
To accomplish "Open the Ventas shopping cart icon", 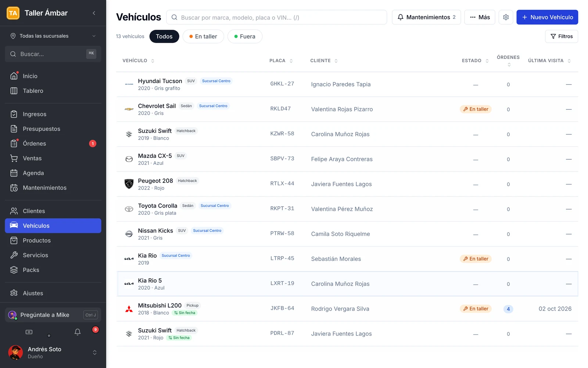I will 14,158.
